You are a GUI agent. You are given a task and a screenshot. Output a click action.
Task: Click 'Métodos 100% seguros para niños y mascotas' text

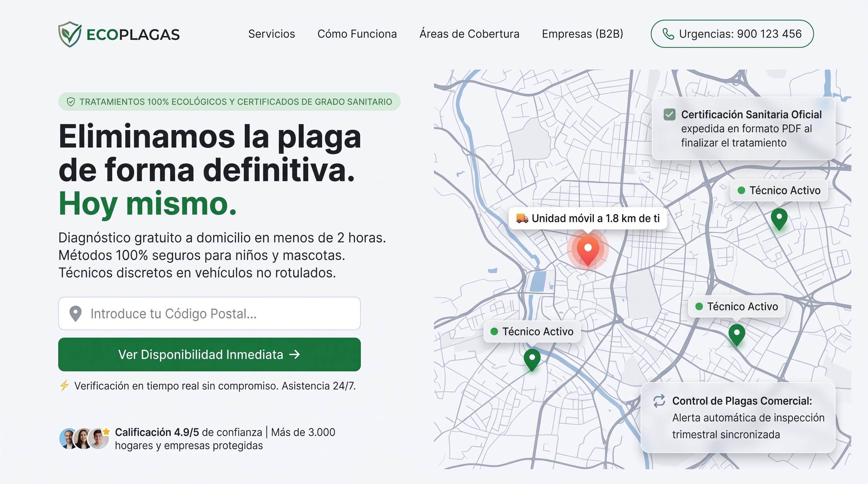(202, 255)
